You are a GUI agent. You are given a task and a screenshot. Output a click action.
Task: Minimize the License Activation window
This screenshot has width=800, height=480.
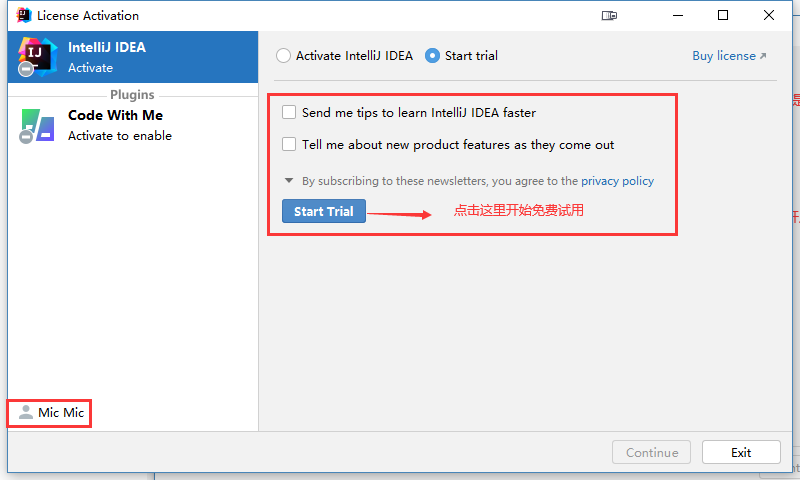(677, 15)
